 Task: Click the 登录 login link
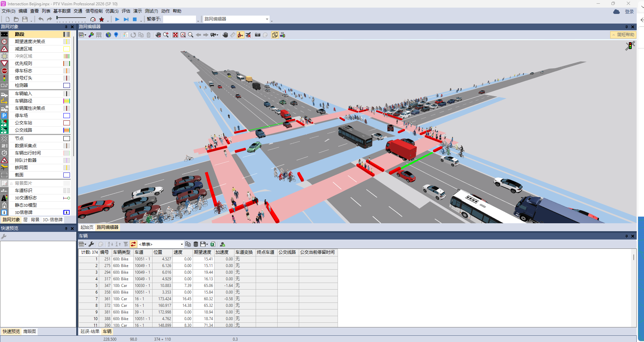point(629,12)
